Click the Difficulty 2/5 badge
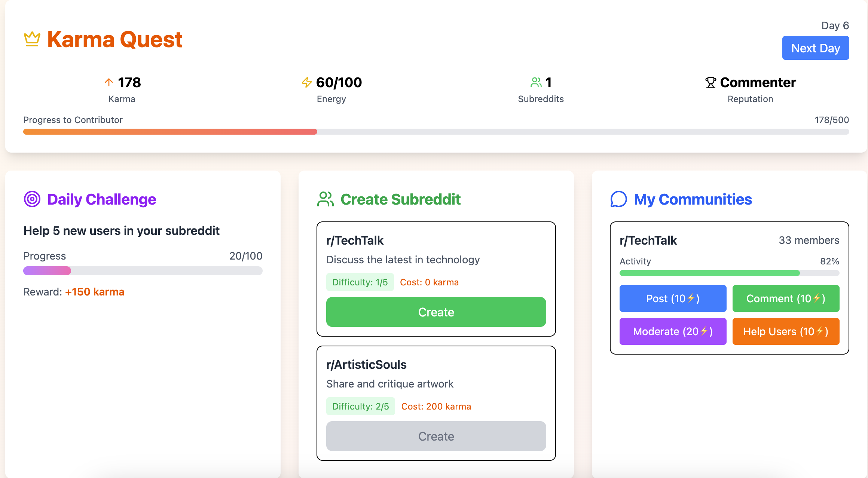Image resolution: width=868 pixels, height=478 pixels. pos(360,406)
